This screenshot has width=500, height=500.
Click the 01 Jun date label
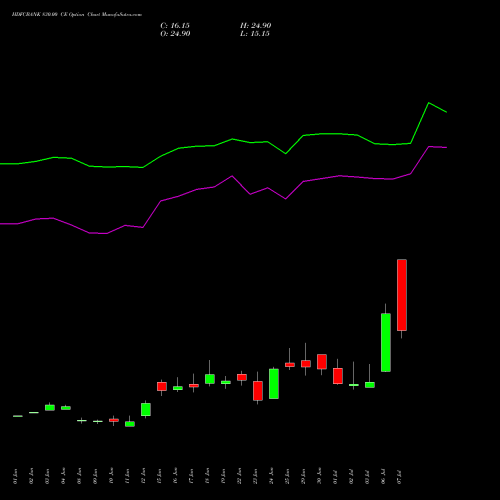15,476
